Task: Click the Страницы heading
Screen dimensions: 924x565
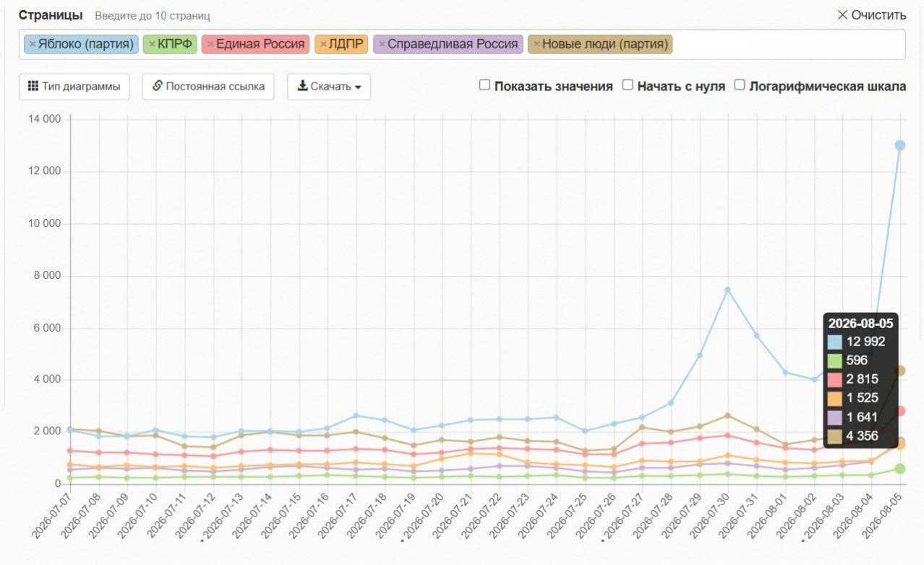Action: pos(51,15)
